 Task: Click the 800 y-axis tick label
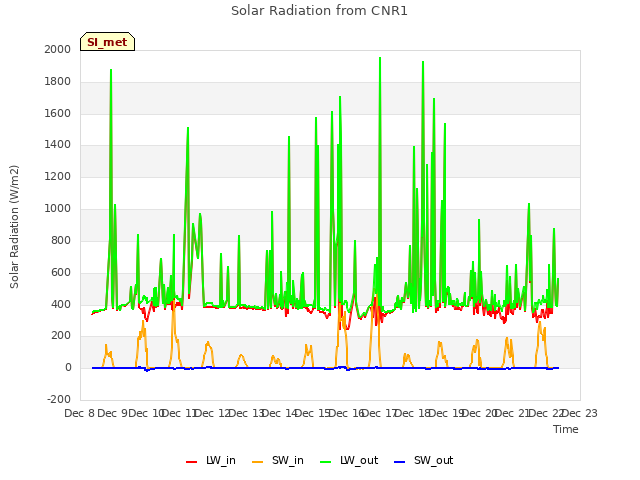[x=61, y=240]
